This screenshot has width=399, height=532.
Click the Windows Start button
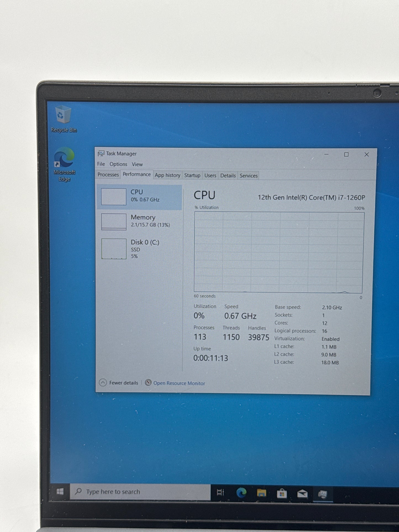60,491
